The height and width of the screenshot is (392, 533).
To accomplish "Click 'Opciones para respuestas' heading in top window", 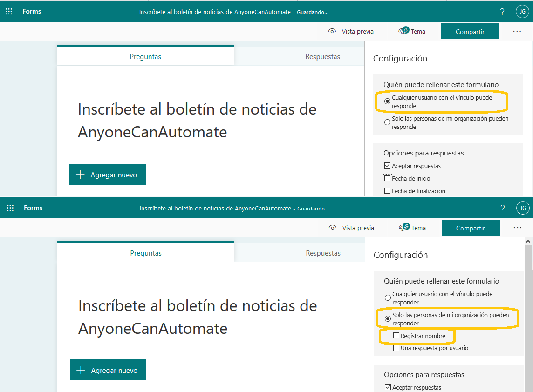I will 424,153.
